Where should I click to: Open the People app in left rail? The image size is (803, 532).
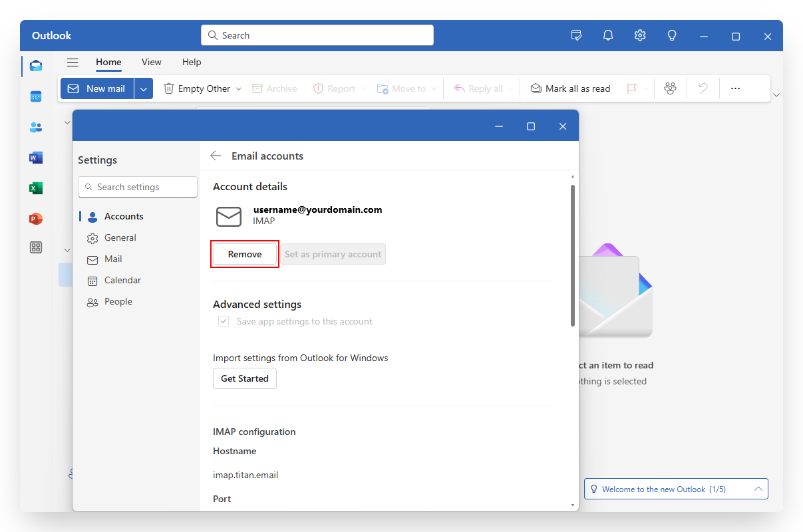click(36, 127)
